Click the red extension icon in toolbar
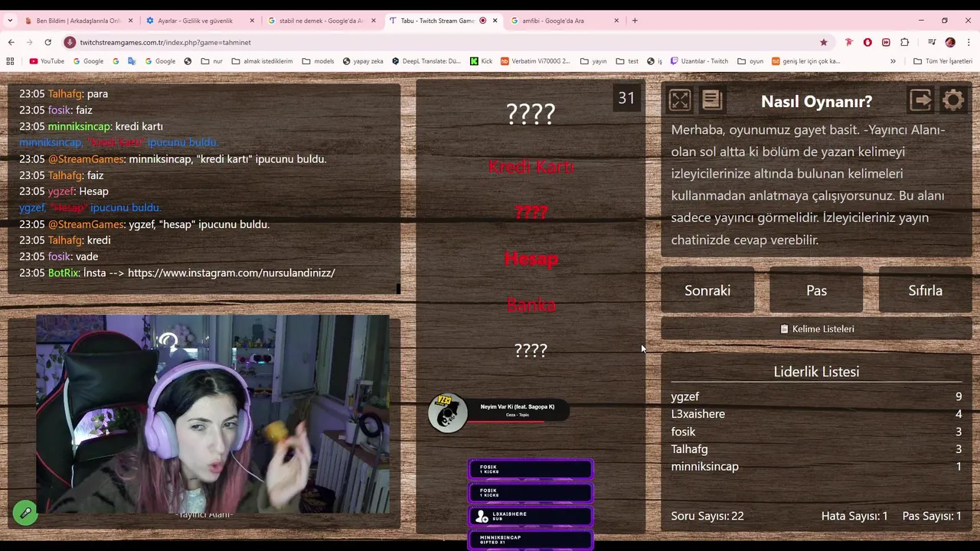The width and height of the screenshot is (980, 551). pos(867,42)
